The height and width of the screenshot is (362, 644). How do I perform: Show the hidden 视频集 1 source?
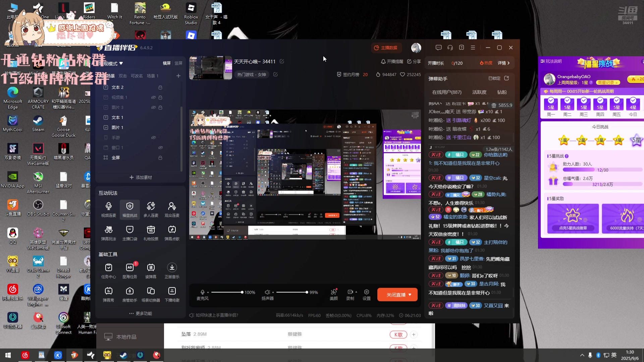(x=153, y=97)
